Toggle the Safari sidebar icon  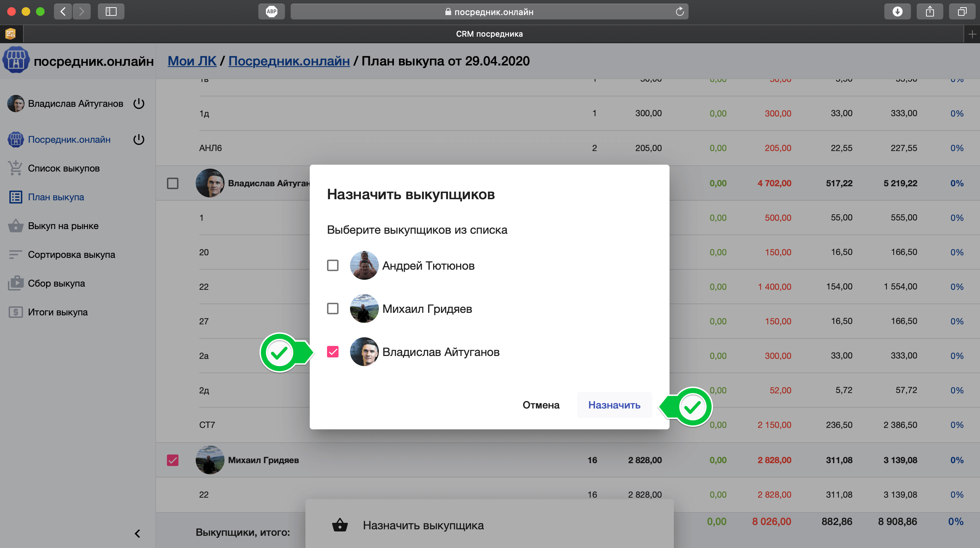coord(111,12)
